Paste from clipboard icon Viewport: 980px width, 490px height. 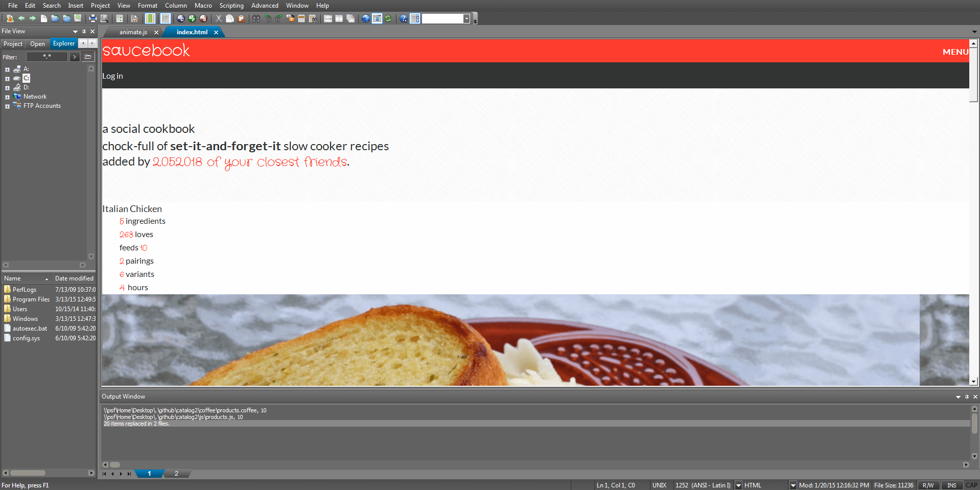pyautogui.click(x=241, y=18)
